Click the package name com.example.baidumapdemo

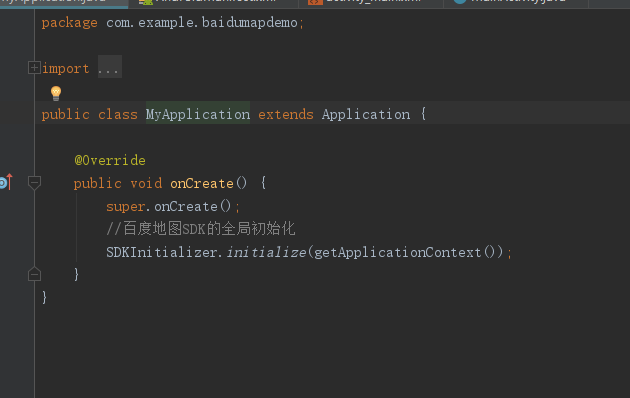click(202, 22)
